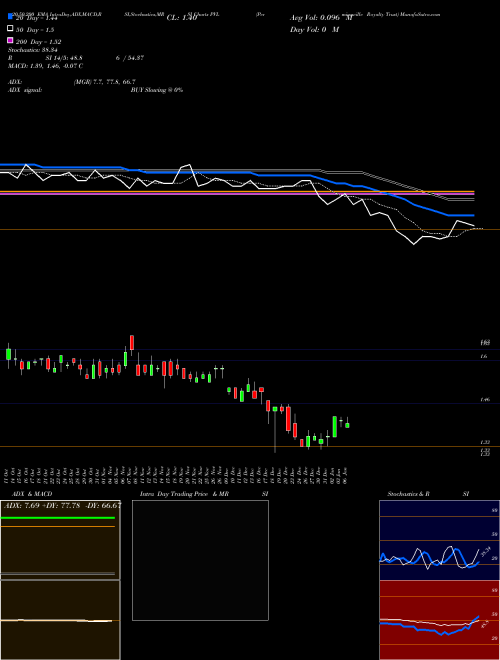Click the magenta 200 Day legend swatch
The height and width of the screenshot is (660, 500).
10,41
